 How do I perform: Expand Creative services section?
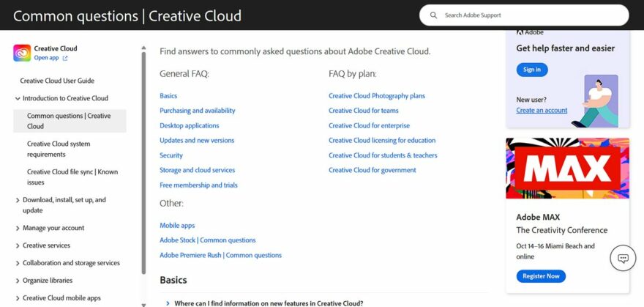[x=18, y=245]
